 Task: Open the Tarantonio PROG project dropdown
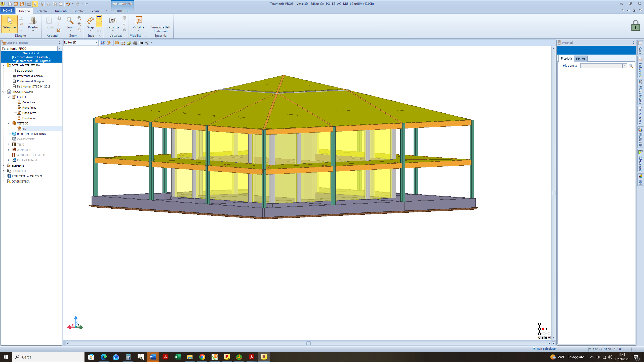[60, 49]
